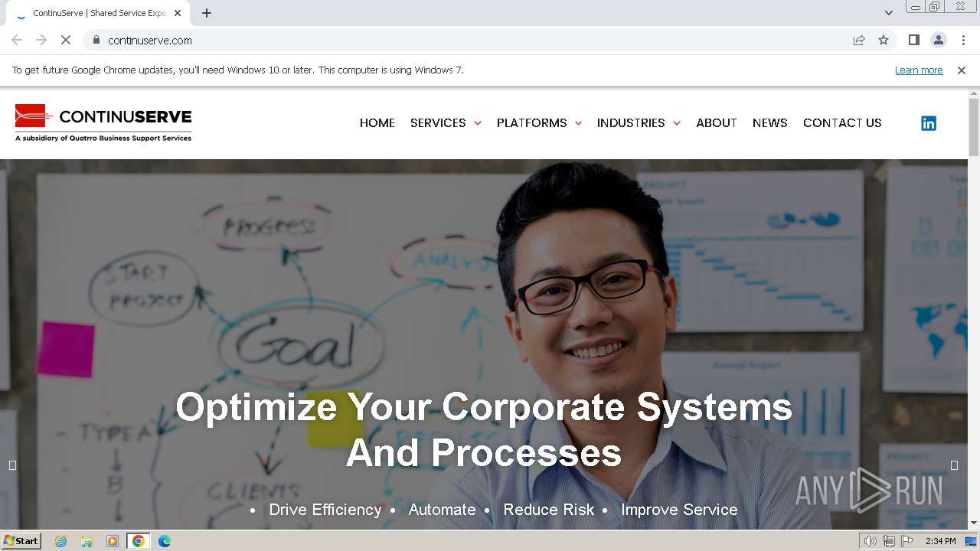
Task: Click the Automate bullet text
Action: [442, 510]
